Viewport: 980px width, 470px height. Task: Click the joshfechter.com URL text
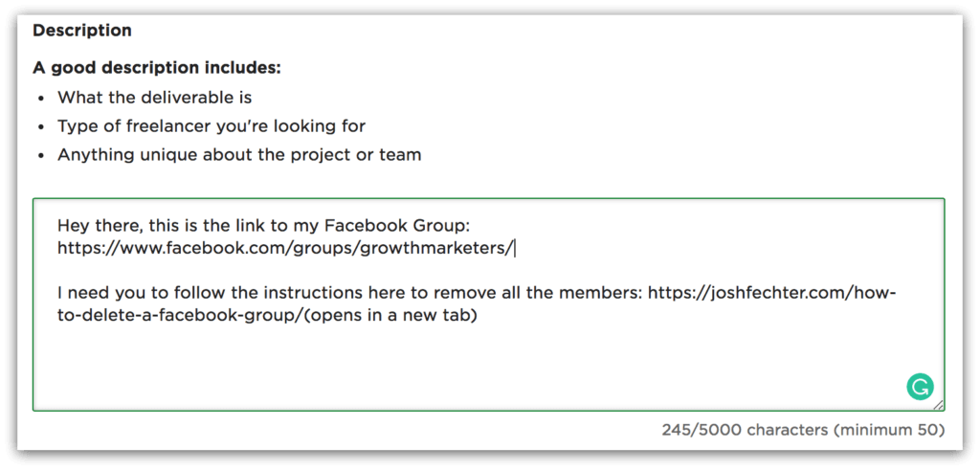click(772, 293)
